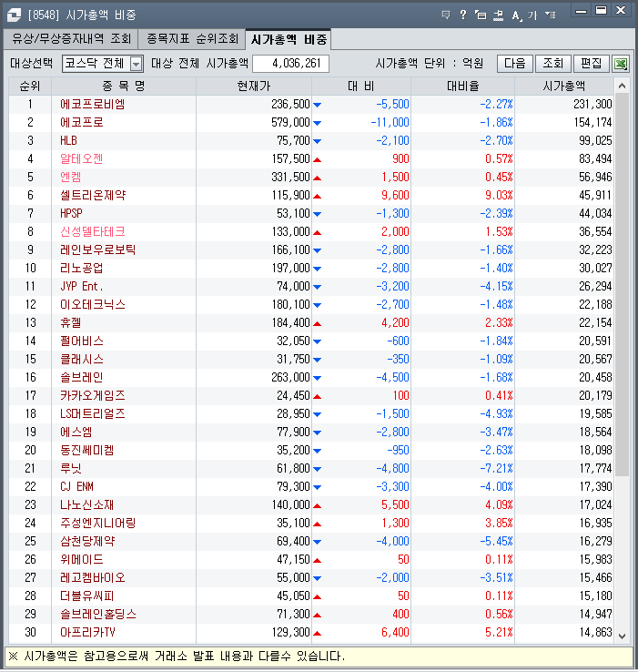Select stock 솔브레인 at rank 16
This screenshot has width=638, height=672.
coord(81,378)
